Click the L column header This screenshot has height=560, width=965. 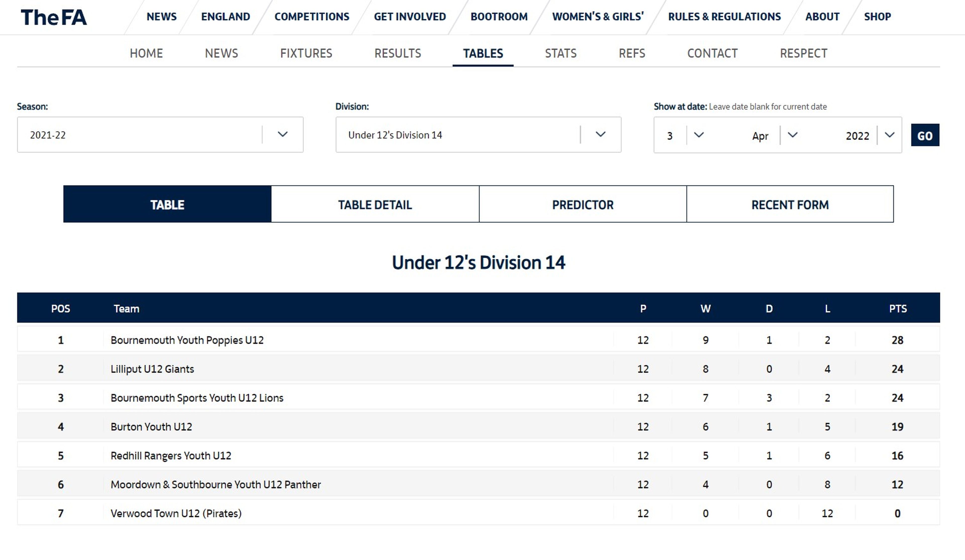[x=827, y=309]
